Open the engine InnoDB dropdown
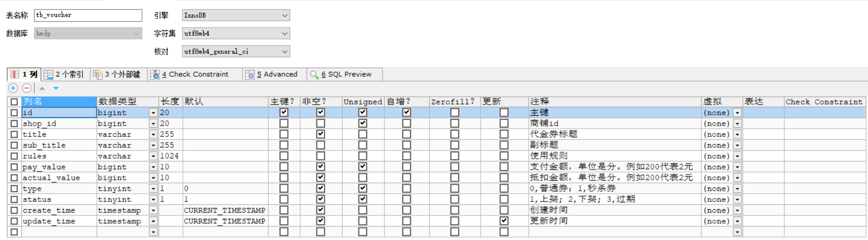This screenshot has height=240, width=868. point(284,15)
